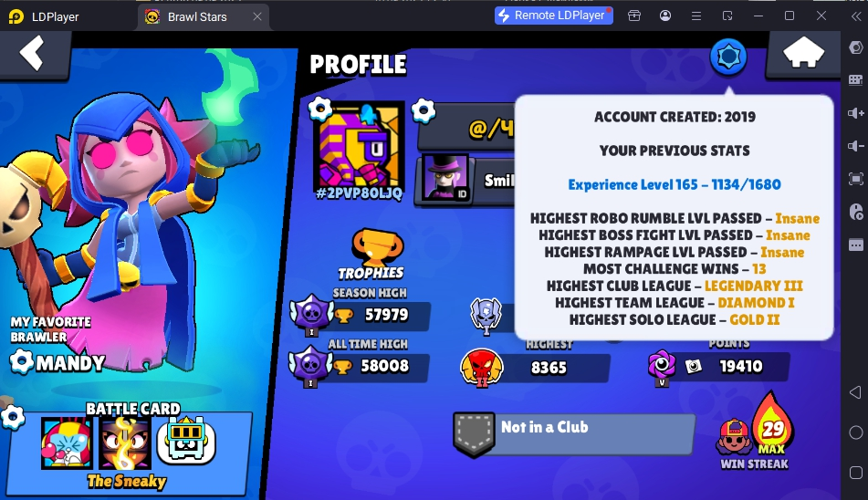
Task: Tap the Android back triangle in sidebar
Action: coord(856,392)
